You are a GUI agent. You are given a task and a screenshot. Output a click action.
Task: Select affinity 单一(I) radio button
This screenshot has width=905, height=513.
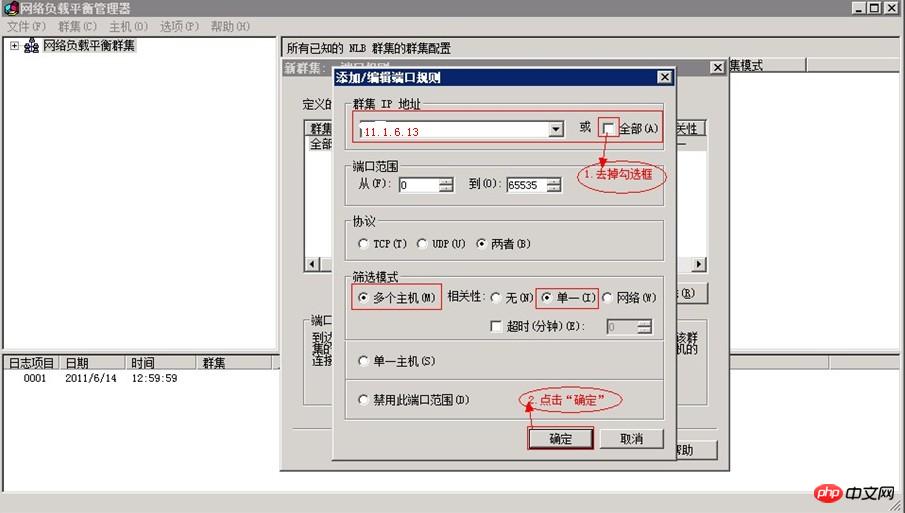click(546, 298)
